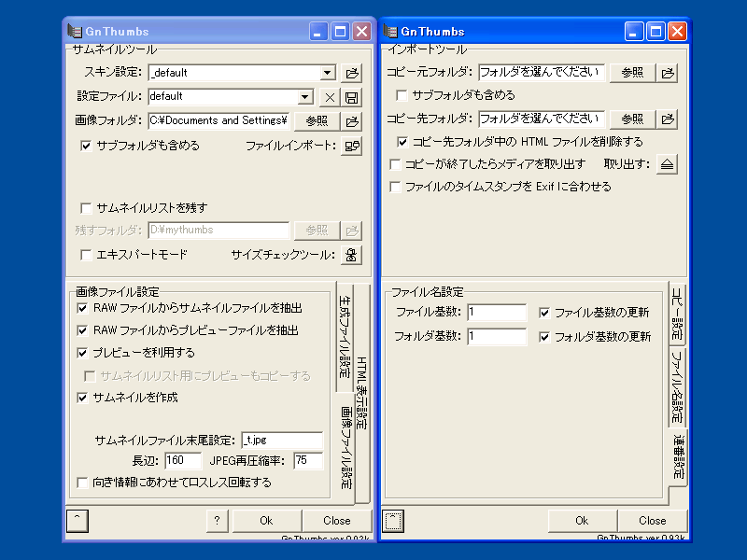Toggle サムネイルを作成 checkbox

tap(82, 398)
